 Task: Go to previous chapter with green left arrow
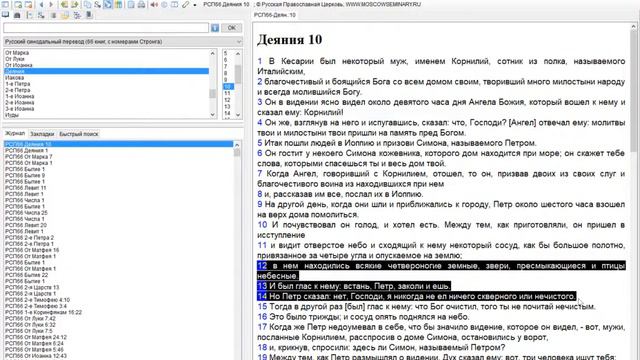[64, 4]
